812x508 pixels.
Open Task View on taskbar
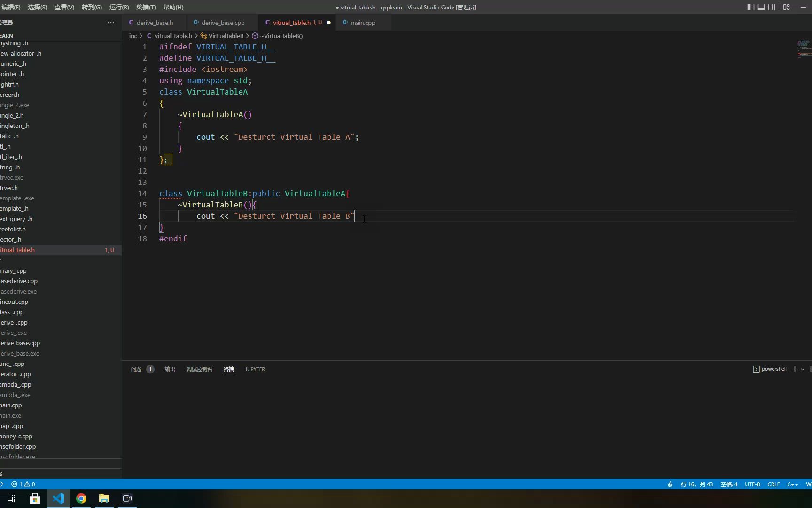pyautogui.click(x=12, y=499)
